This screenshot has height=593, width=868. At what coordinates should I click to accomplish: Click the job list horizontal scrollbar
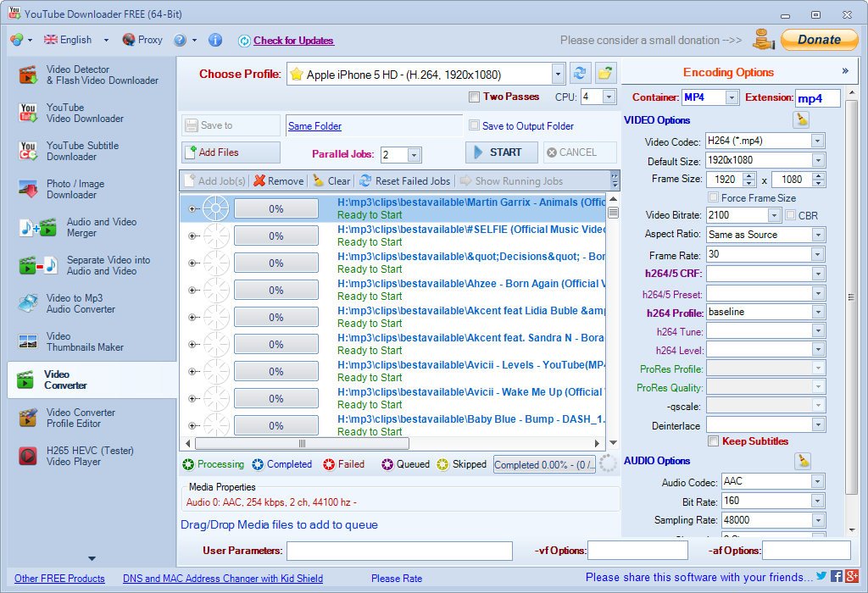[303, 443]
